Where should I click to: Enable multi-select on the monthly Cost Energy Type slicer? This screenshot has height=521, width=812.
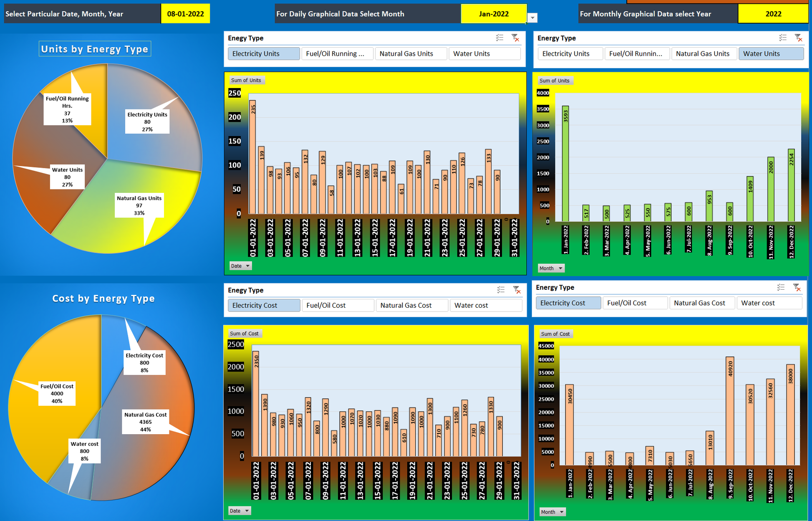(x=781, y=287)
